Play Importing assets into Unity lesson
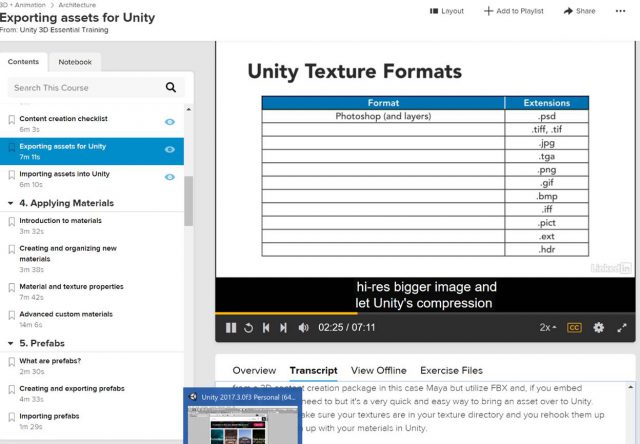640x444 pixels. point(64,174)
